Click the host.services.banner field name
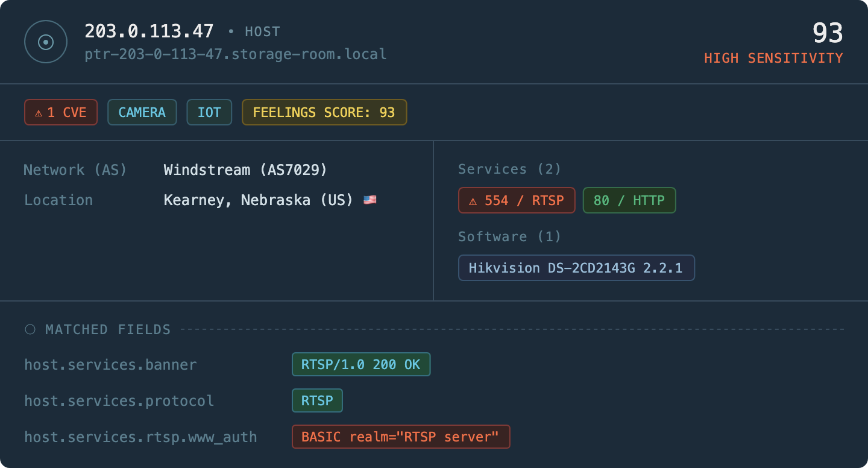The image size is (868, 468). pyautogui.click(x=110, y=365)
